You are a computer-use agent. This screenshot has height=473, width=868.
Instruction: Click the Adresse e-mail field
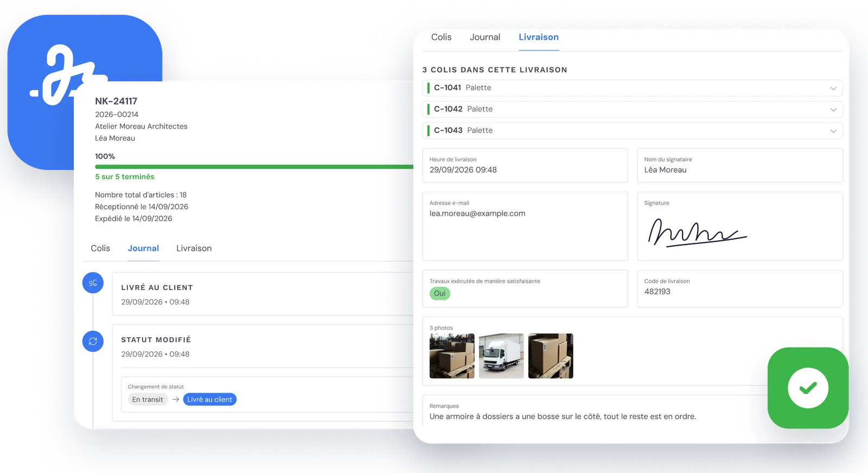(x=525, y=226)
